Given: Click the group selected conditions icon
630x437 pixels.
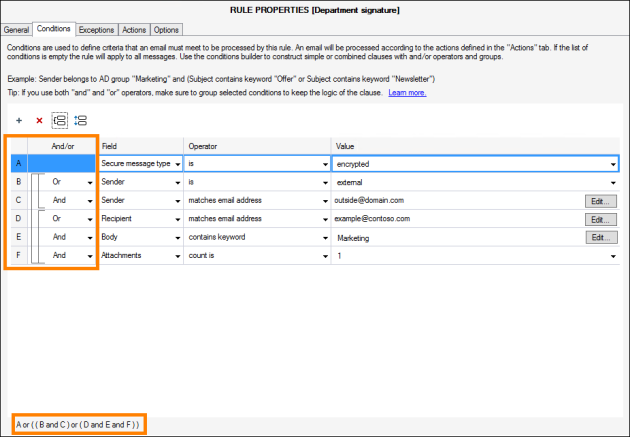Looking at the screenshot, I should 59,120.
